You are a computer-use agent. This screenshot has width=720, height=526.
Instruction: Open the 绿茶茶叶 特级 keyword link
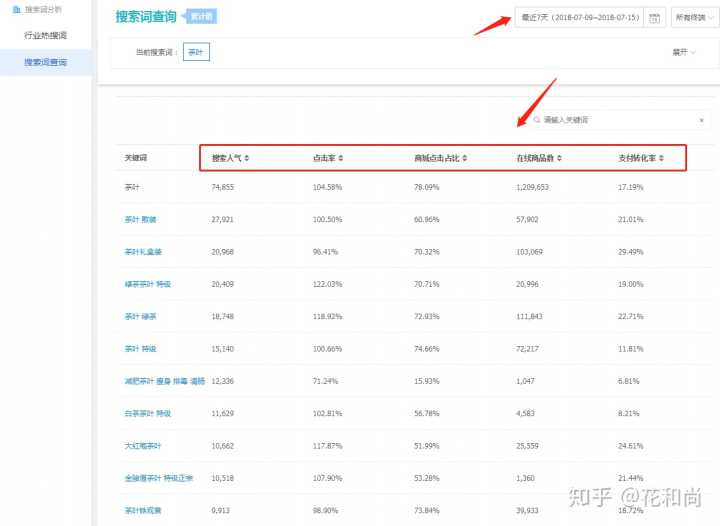[147, 284]
